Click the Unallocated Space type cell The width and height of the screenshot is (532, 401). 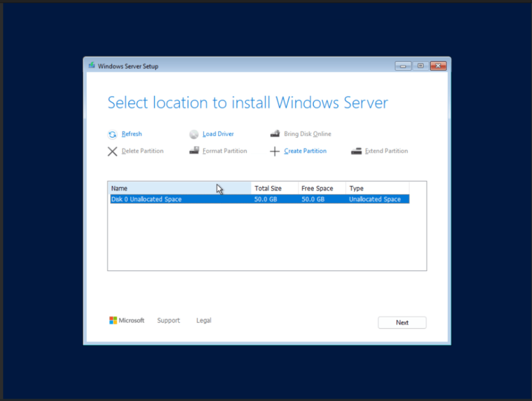pyautogui.click(x=375, y=199)
